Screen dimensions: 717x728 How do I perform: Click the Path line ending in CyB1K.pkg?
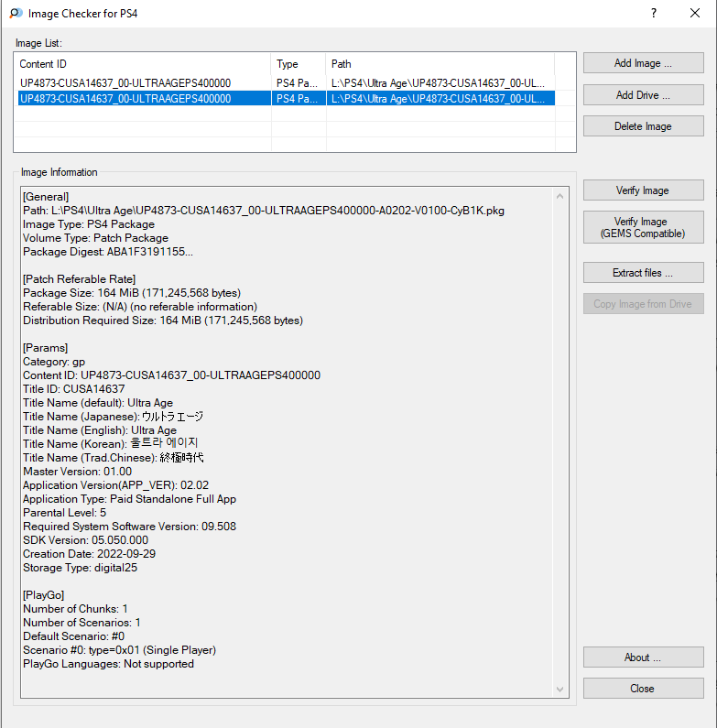click(264, 211)
